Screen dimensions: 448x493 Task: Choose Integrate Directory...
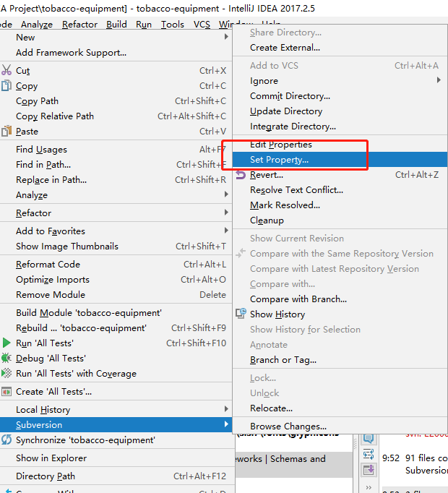[x=340, y=127]
